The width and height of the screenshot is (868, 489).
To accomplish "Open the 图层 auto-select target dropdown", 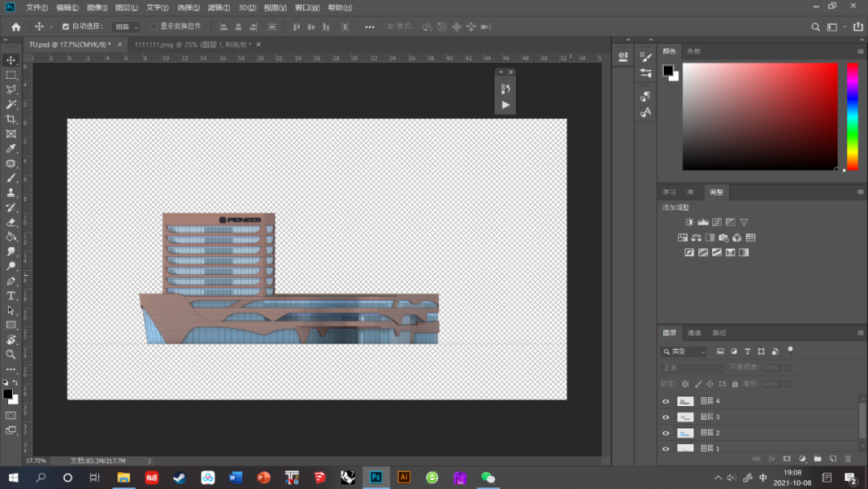I will [126, 27].
